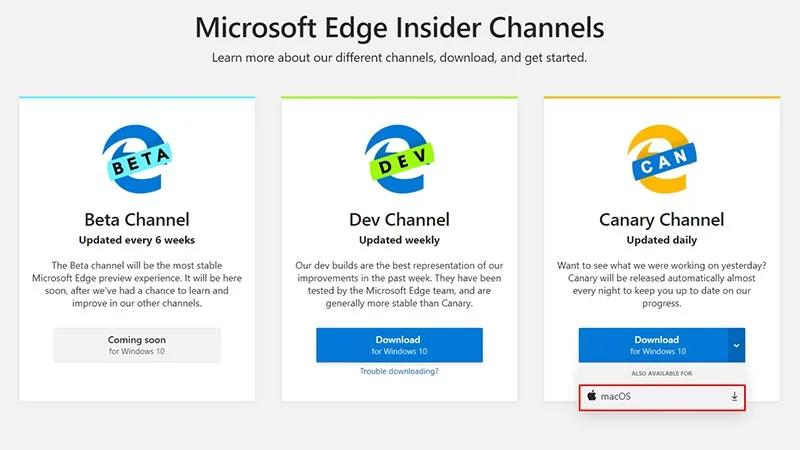Screen dimensions: 800x450
Task: Download Dev Channel for Windows 10
Action: click(399, 345)
